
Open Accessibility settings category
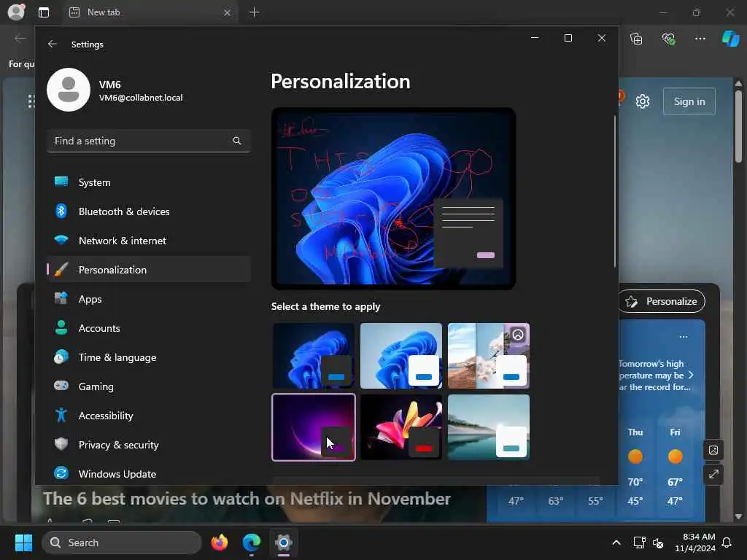[x=149, y=415]
